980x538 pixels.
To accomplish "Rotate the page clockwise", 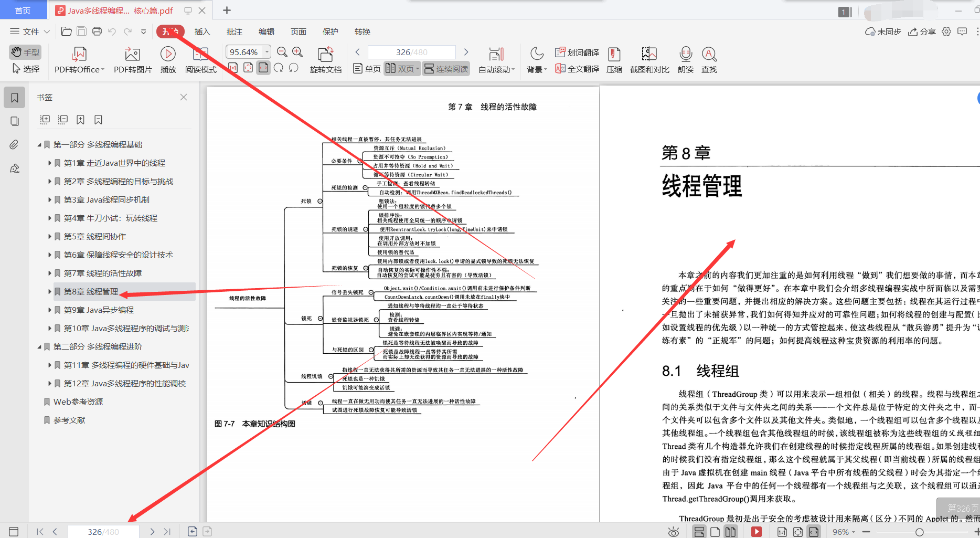I will click(279, 68).
